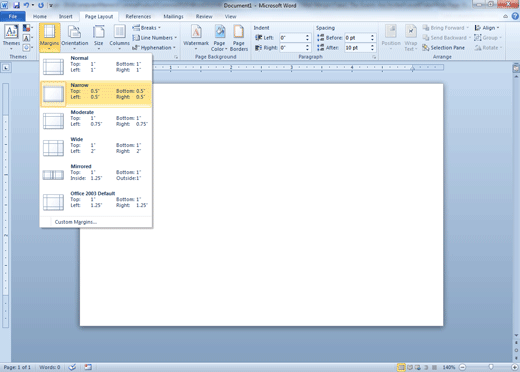The image size is (520, 372).
Task: Open the Wrap Text menu
Action: 411,38
